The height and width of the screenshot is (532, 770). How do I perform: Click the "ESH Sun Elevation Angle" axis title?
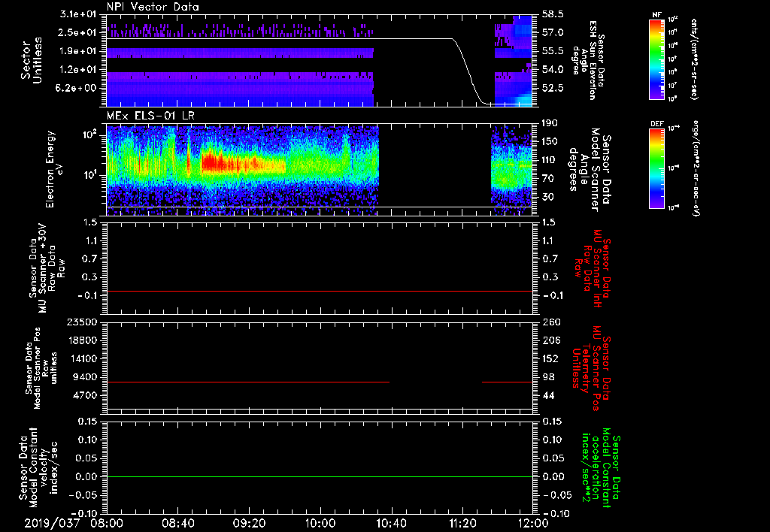[x=588, y=60]
